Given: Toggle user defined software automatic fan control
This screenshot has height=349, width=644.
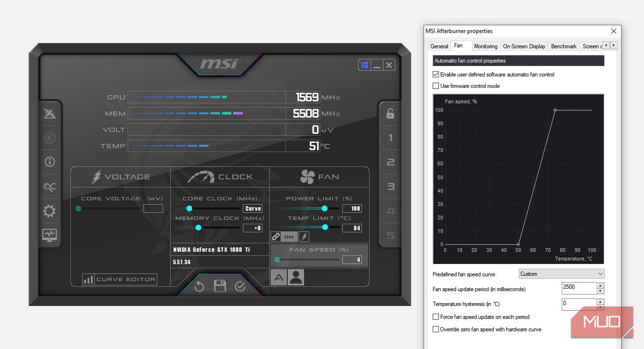Looking at the screenshot, I should (436, 75).
